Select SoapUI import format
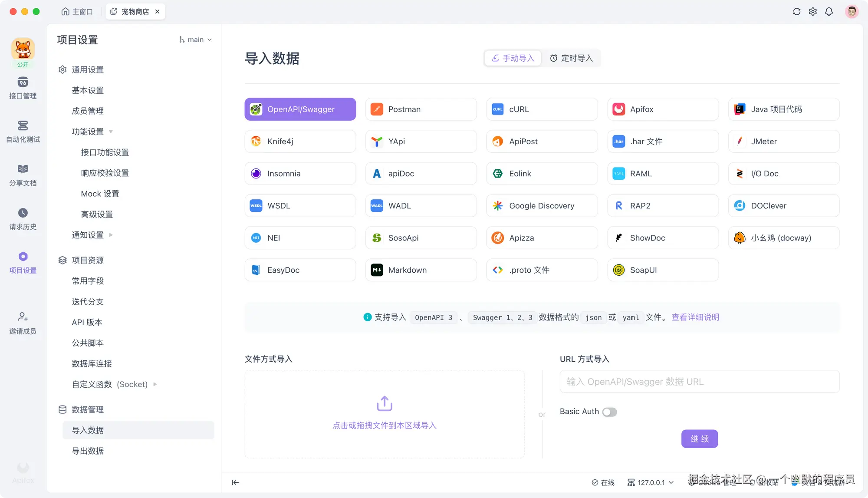This screenshot has height=498, width=868. (663, 270)
